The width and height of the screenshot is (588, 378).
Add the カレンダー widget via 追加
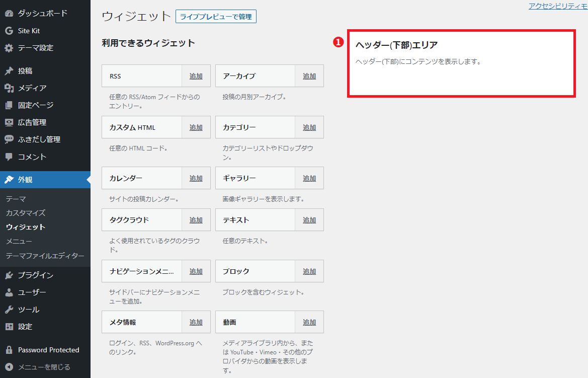point(196,178)
